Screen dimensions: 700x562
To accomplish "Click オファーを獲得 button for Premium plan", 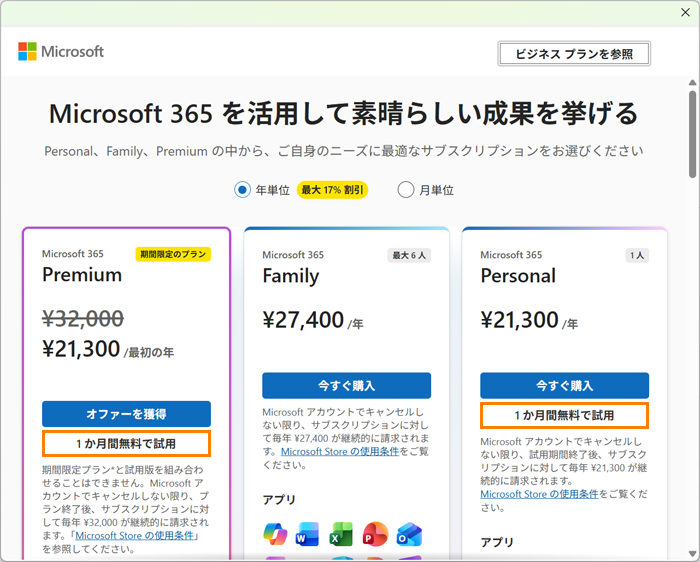I will [x=126, y=414].
